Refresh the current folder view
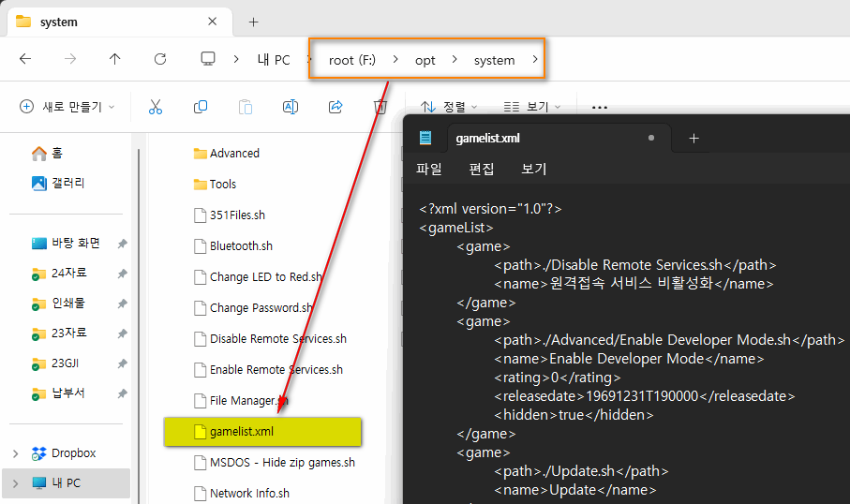 click(160, 58)
